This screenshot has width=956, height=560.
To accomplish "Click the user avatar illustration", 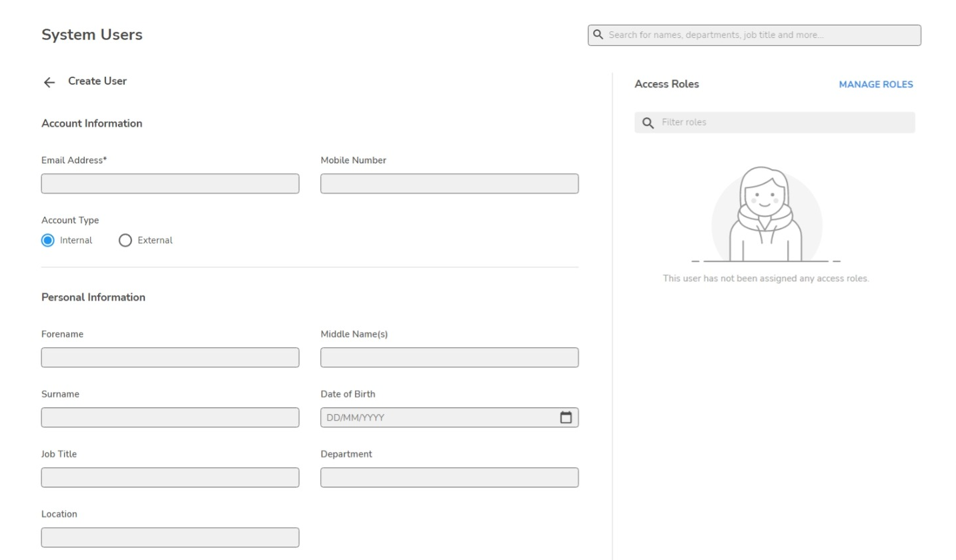I will click(x=766, y=215).
